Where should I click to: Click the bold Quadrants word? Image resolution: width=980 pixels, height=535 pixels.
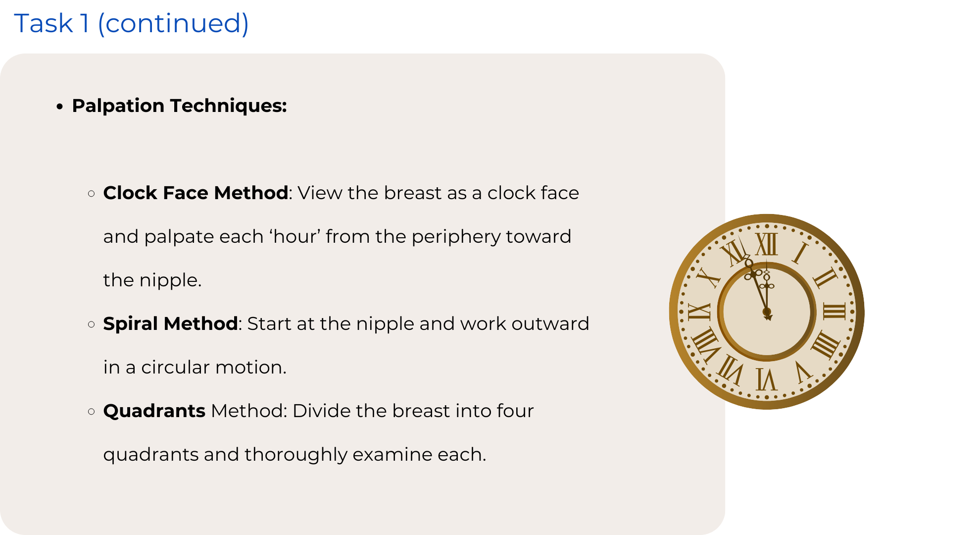click(154, 411)
